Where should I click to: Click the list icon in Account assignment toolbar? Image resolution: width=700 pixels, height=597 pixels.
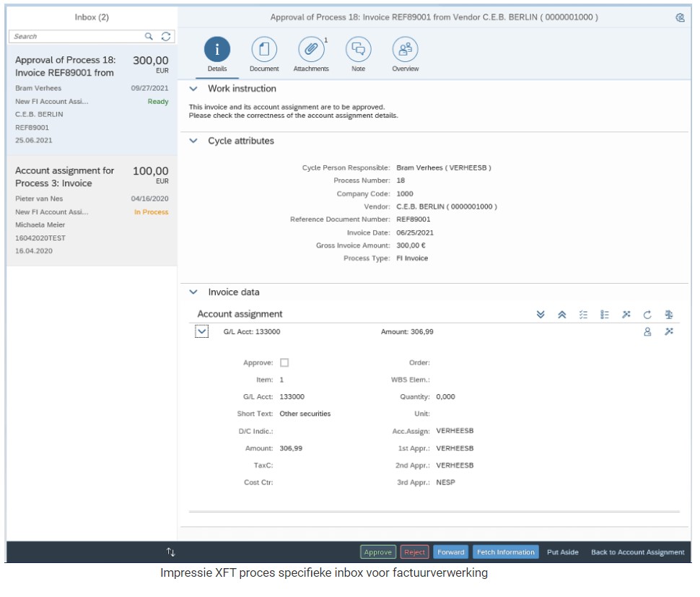[605, 314]
